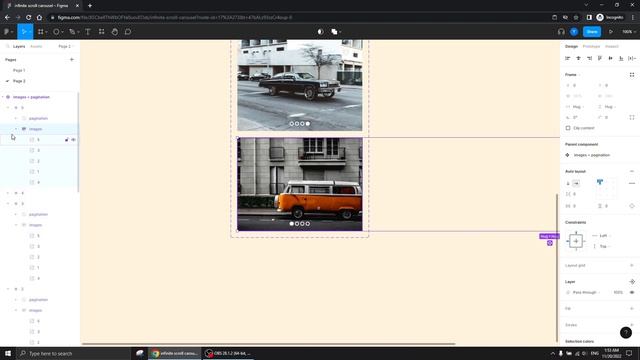The height and width of the screenshot is (360, 640).
Task: Open advanced auto layout settings
Action: [632, 184]
